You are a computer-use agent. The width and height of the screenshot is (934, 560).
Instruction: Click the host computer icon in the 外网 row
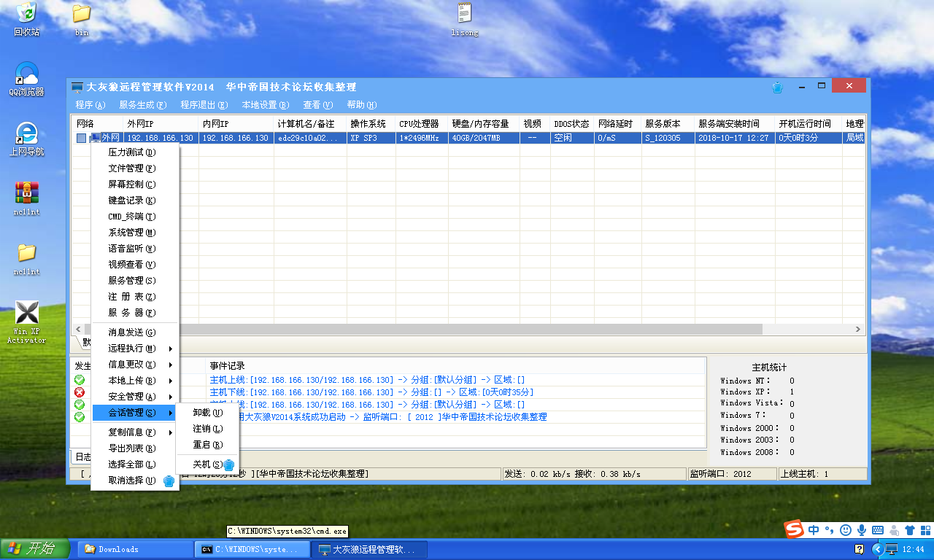[x=94, y=138]
